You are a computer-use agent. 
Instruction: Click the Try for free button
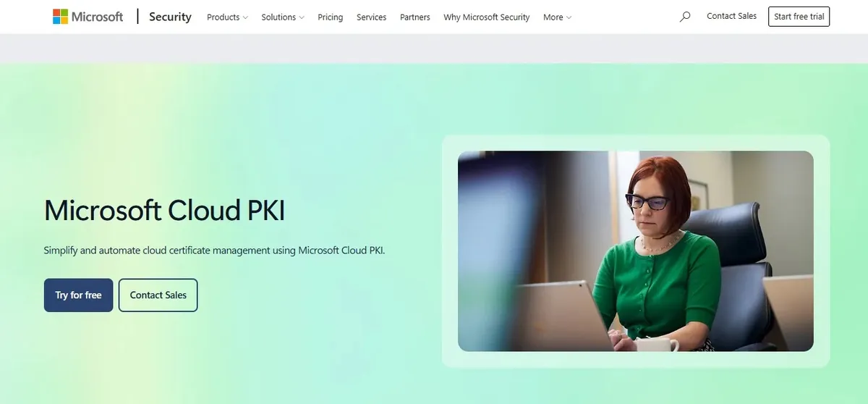point(78,295)
